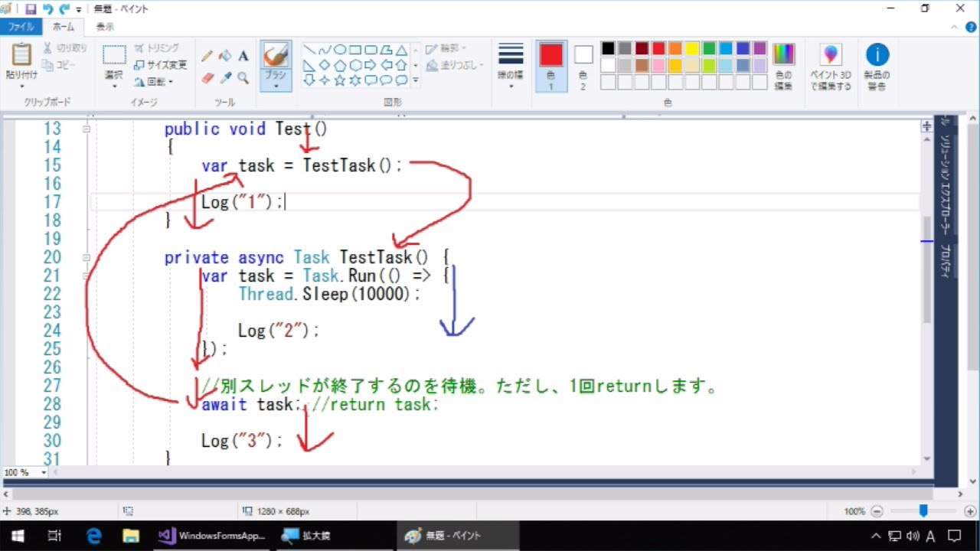This screenshot has width=980, height=551.
Task: Choose the Rounded rectangle shape
Action: [x=371, y=50]
